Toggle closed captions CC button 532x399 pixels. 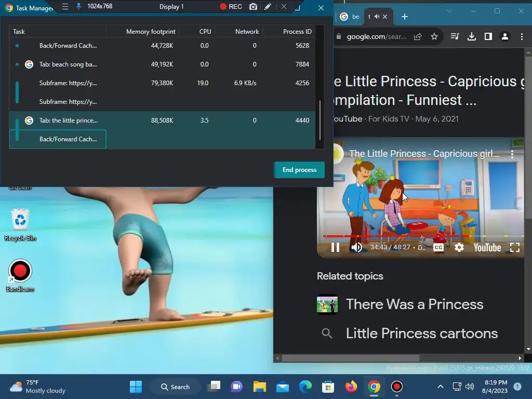(438, 247)
